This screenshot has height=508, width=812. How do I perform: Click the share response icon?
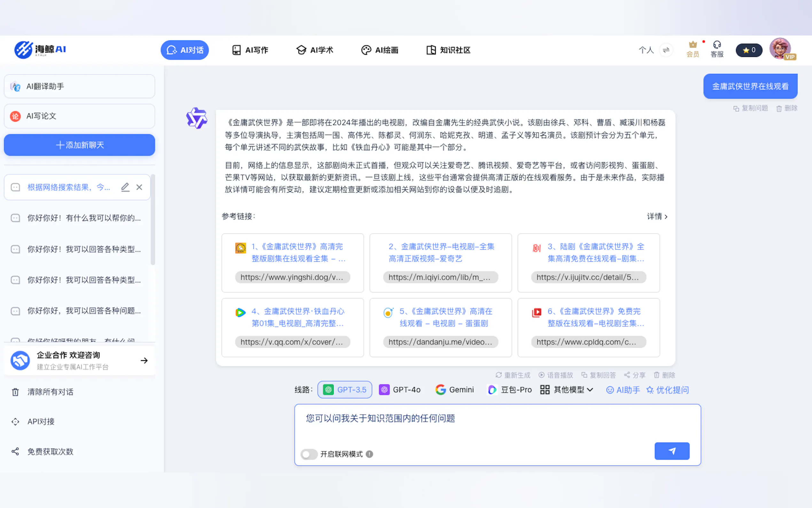(627, 375)
